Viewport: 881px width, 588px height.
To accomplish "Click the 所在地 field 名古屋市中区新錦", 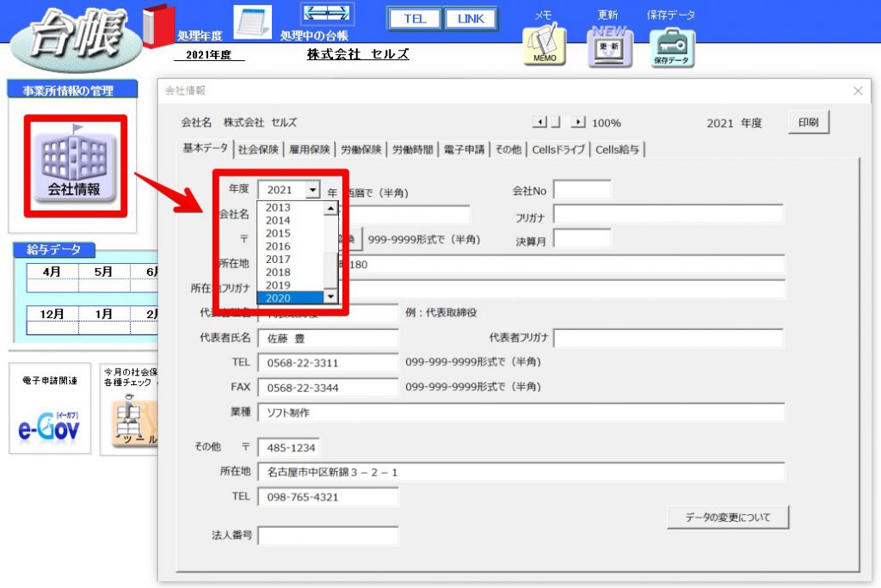I will pyautogui.click(x=521, y=472).
